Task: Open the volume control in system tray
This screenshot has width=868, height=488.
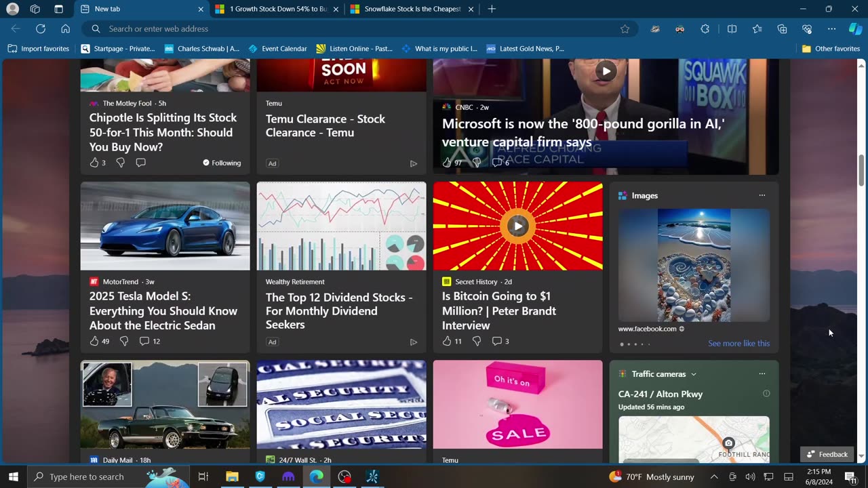Action: click(750, 476)
